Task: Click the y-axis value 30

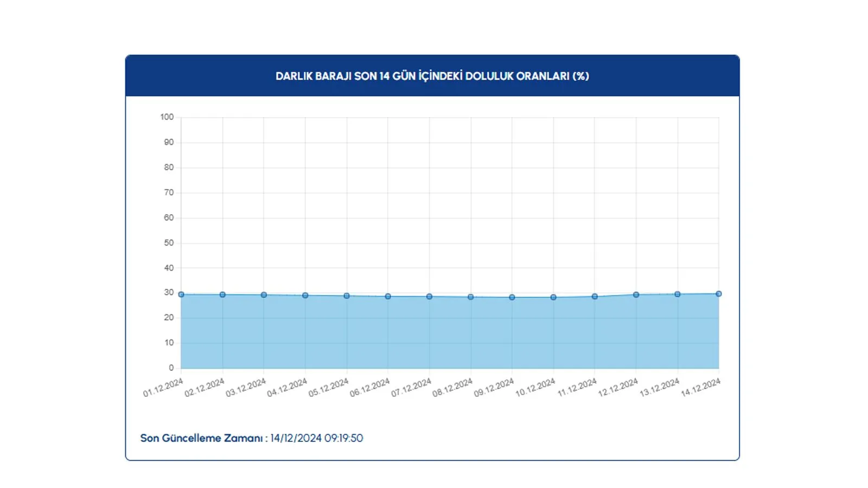Action: [x=169, y=292]
